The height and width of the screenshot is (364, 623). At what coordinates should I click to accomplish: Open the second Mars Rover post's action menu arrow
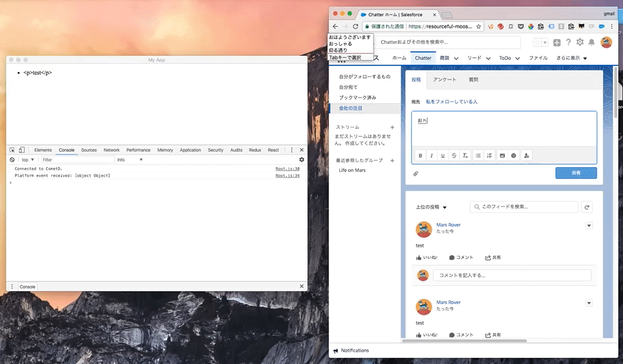[589, 303]
